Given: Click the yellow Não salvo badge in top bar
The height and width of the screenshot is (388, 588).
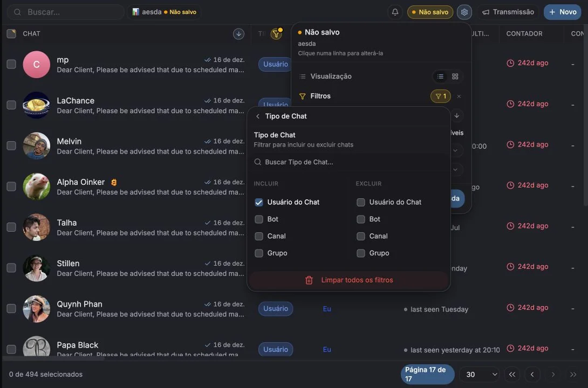Looking at the screenshot, I should pyautogui.click(x=430, y=12).
